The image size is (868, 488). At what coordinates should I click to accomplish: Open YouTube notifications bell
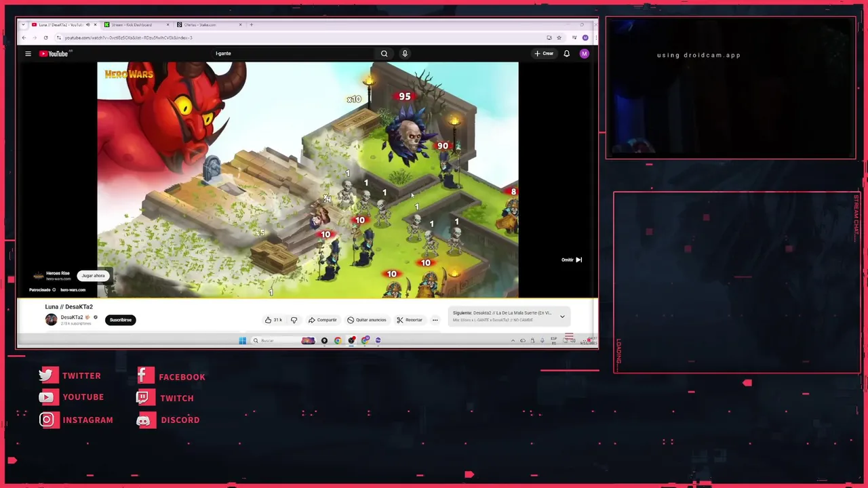coord(567,54)
